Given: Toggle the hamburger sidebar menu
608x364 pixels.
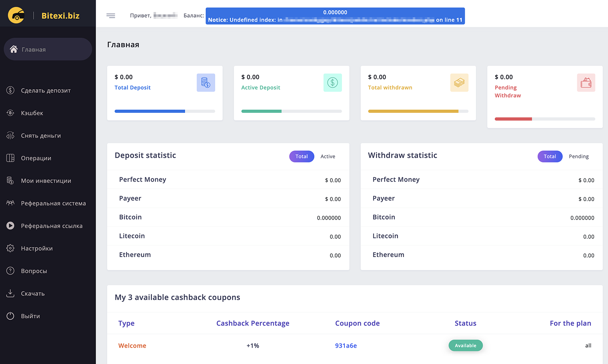Looking at the screenshot, I should click(x=111, y=16).
